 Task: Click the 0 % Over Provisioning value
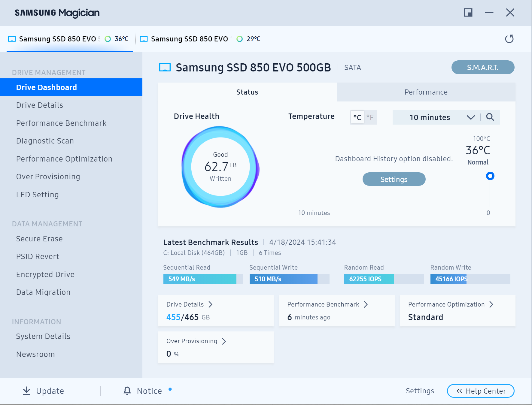click(173, 354)
